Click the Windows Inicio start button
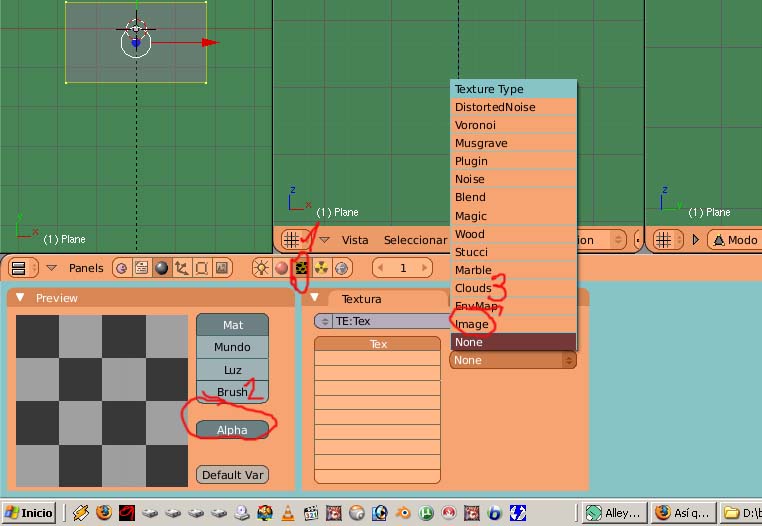 click(28, 513)
